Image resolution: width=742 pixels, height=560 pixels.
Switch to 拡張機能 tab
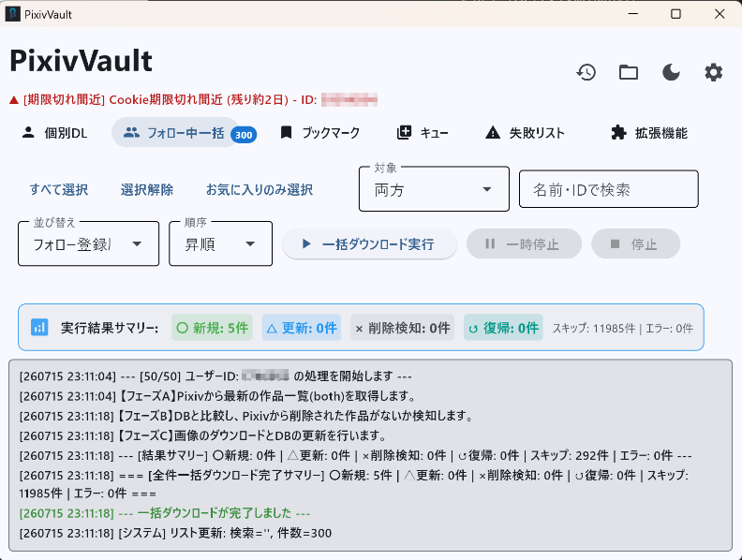648,133
